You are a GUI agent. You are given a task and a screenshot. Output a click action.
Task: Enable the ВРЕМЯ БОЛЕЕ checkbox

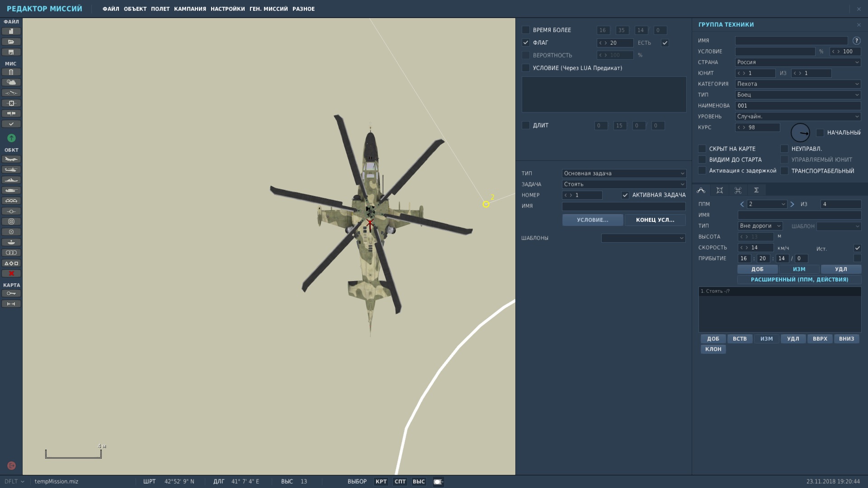tap(526, 30)
